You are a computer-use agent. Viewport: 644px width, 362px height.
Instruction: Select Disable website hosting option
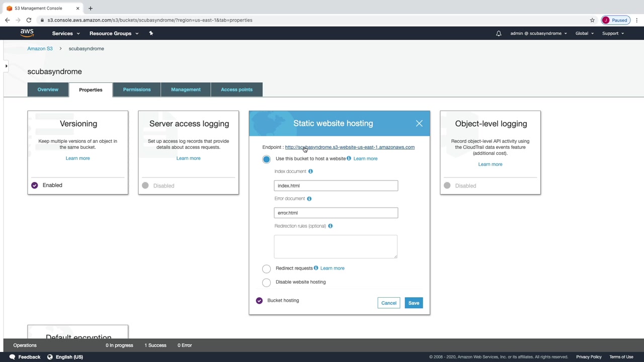[266, 282]
